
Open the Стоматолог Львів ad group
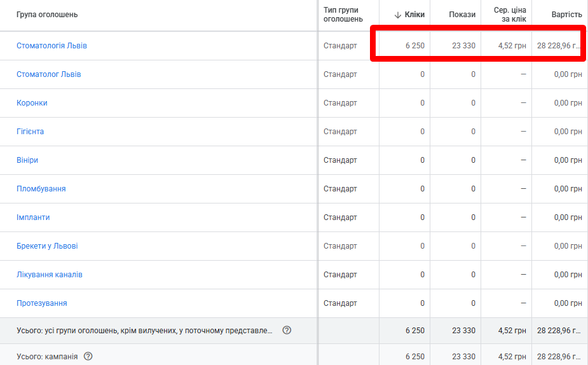pyautogui.click(x=49, y=74)
